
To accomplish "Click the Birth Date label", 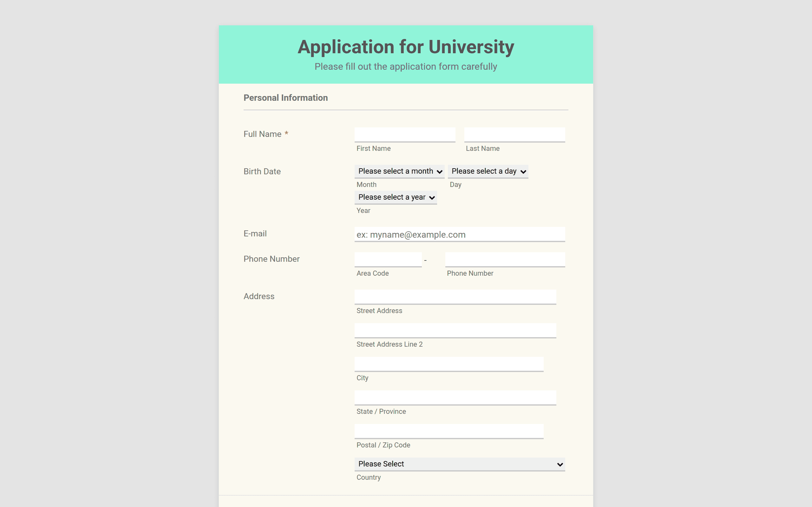I will pyautogui.click(x=262, y=171).
